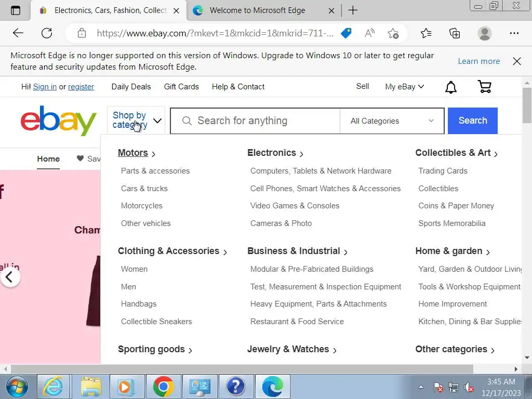The width and height of the screenshot is (532, 399).
Task: Open File Explorer from taskbar
Action: 90,387
